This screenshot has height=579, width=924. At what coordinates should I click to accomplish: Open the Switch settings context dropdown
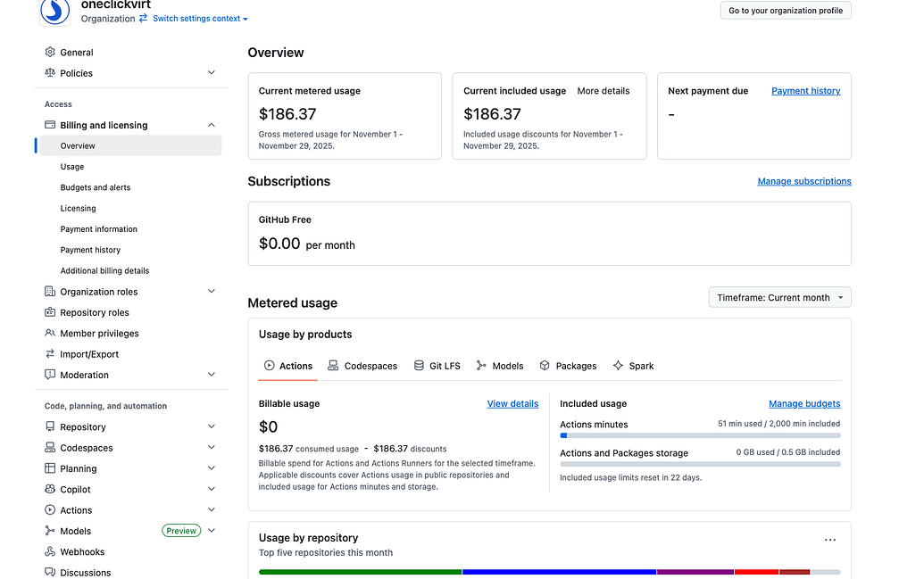pyautogui.click(x=200, y=18)
